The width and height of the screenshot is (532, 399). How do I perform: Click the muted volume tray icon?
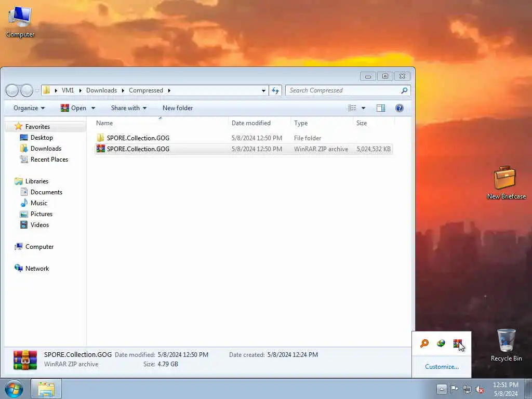click(480, 389)
